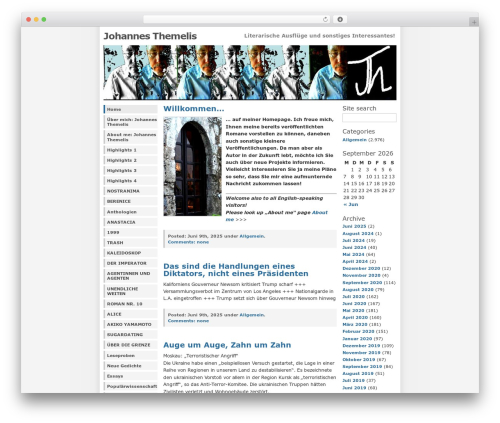The width and height of the screenshot is (500, 423).
Task: Open Dezember 2020 archive
Action: (361, 268)
